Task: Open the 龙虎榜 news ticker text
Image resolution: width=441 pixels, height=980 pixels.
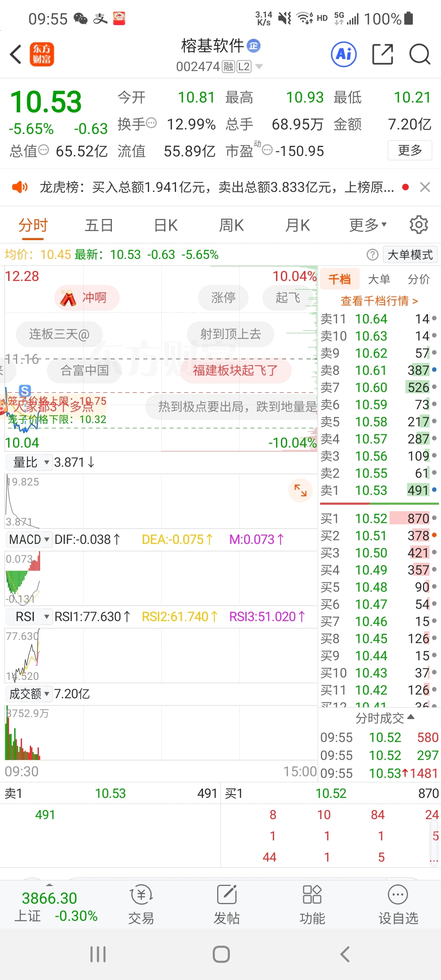Action: [217, 187]
